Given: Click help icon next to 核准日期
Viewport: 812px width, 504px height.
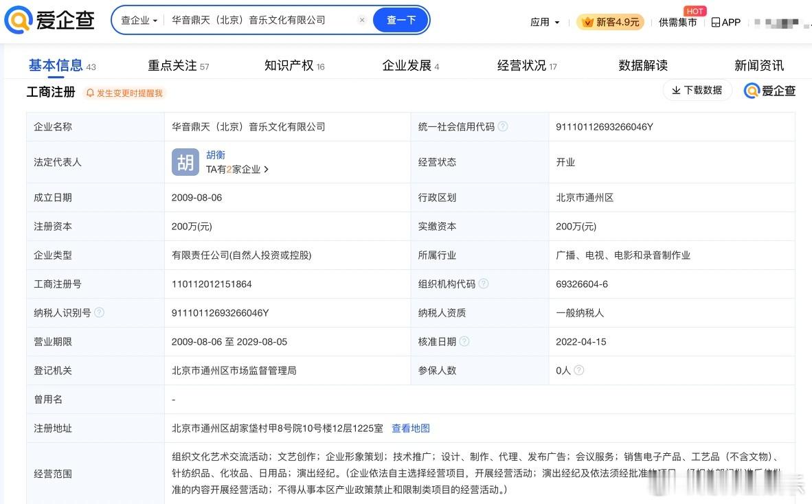Looking at the screenshot, I should pos(464,341).
